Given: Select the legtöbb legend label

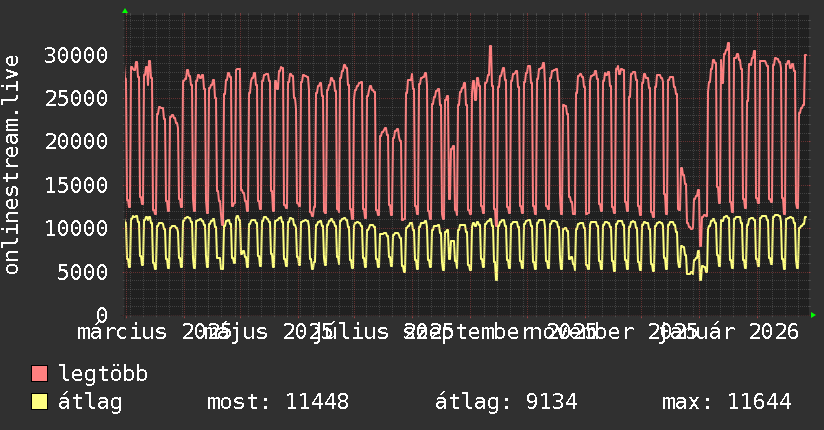Looking at the screenshot, I should 103,374.
